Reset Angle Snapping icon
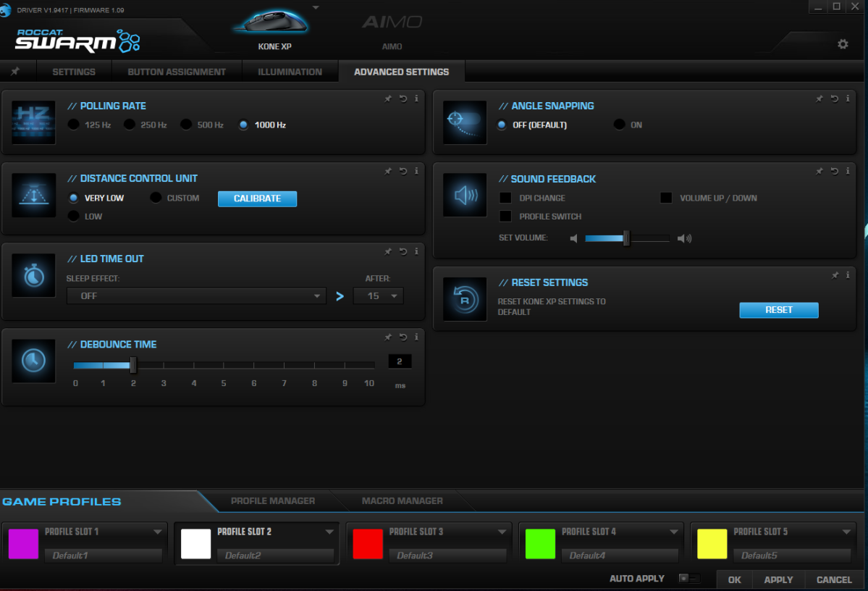This screenshot has height=591, width=868. 834,98
